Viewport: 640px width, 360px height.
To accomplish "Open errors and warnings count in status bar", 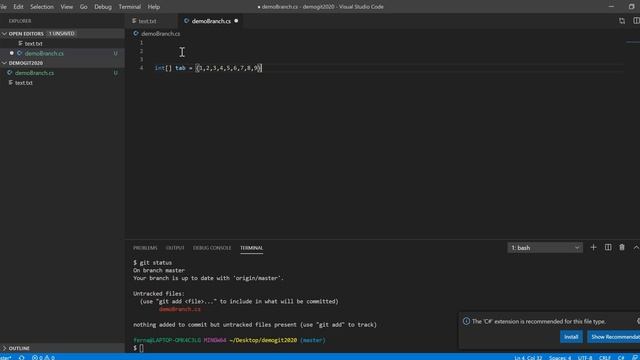I will (43, 357).
